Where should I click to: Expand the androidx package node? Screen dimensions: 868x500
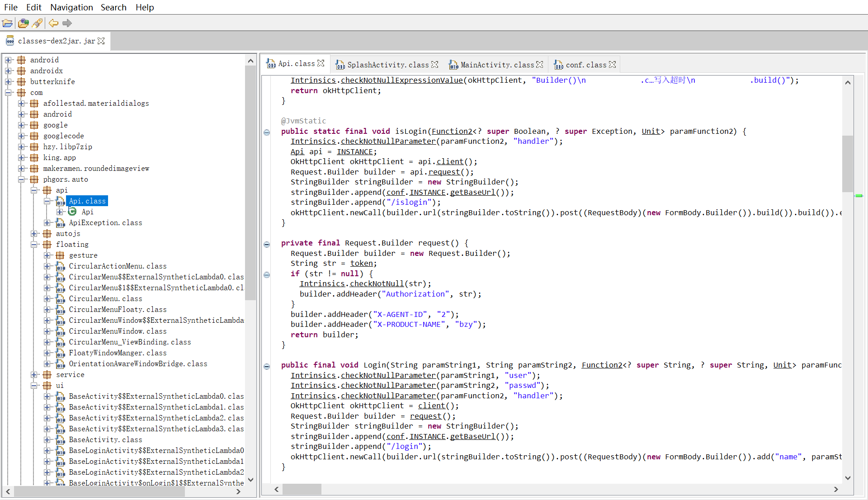pyautogui.click(x=8, y=71)
